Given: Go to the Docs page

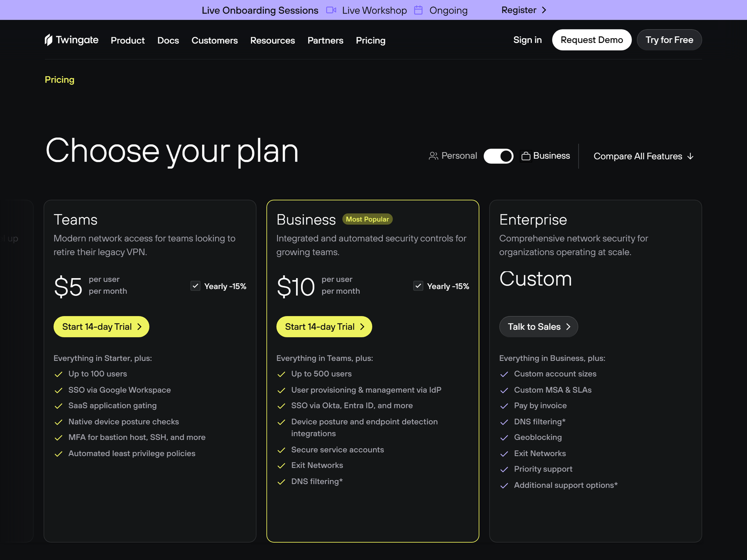Looking at the screenshot, I should tap(168, 41).
